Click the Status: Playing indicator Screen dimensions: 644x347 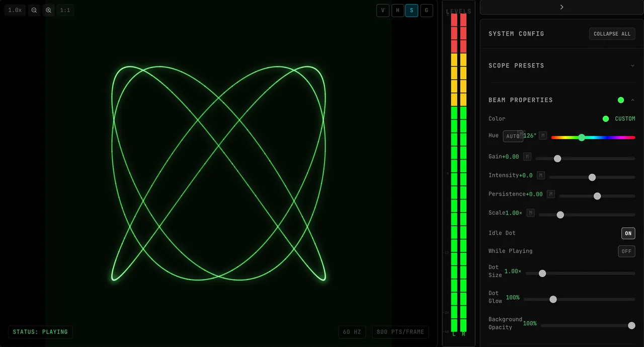pos(40,332)
